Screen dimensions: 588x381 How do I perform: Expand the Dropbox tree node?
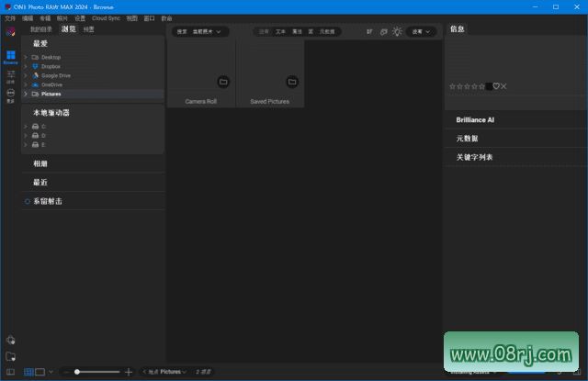(x=26, y=66)
